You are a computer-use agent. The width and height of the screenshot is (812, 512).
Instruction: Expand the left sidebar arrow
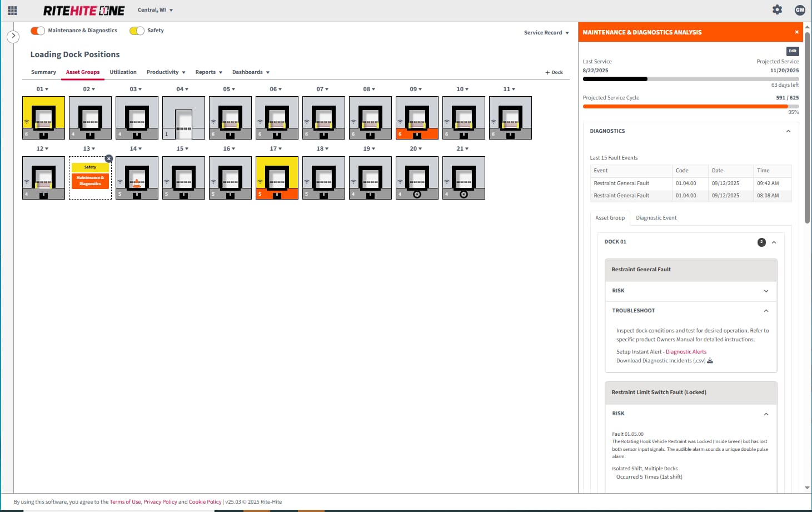pyautogui.click(x=13, y=37)
